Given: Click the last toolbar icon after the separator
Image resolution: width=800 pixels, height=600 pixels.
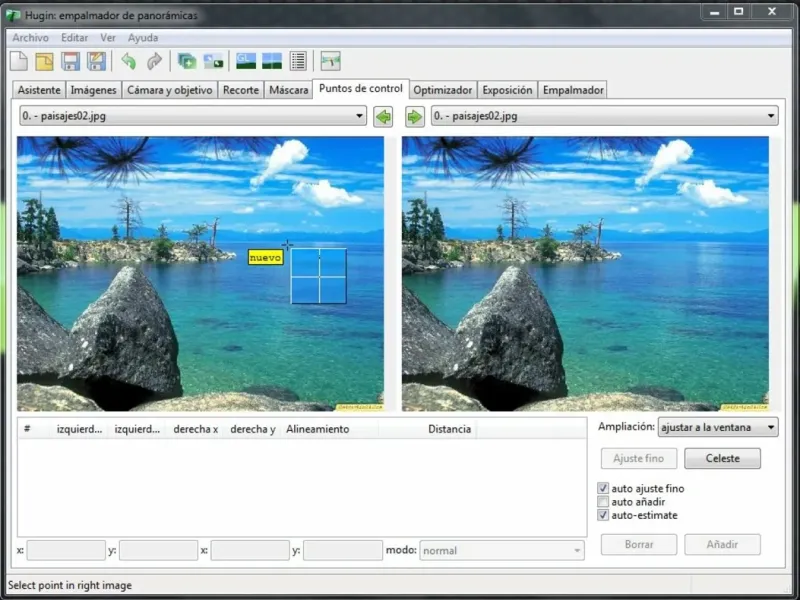Looking at the screenshot, I should tap(330, 61).
